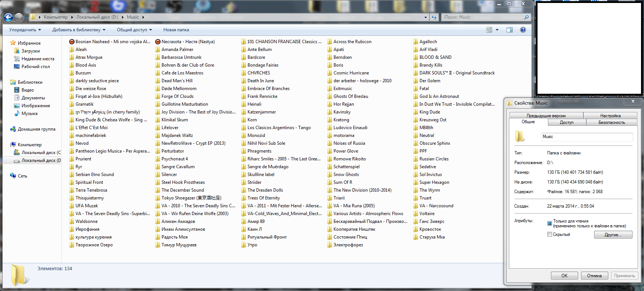Enable the Скрытый attribute checkbox
Image resolution: width=644 pixels, height=291 pixels.
pyautogui.click(x=549, y=234)
